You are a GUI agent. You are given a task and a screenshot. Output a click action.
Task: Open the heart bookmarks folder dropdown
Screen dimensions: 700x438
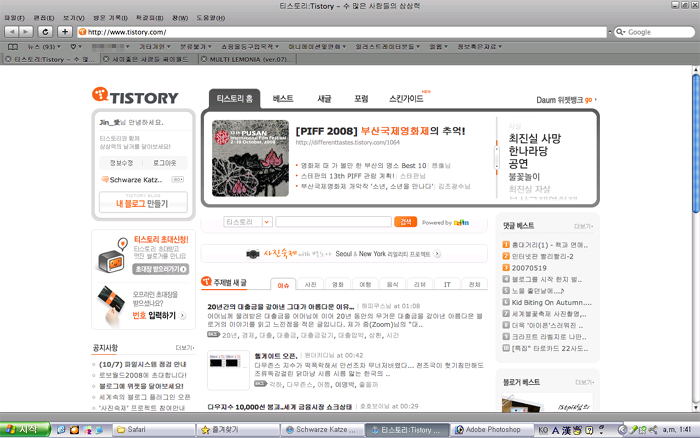click(x=76, y=47)
